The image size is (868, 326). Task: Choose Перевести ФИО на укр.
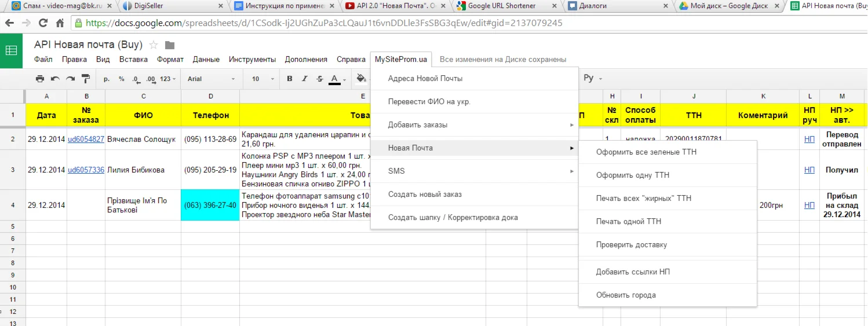point(474,102)
